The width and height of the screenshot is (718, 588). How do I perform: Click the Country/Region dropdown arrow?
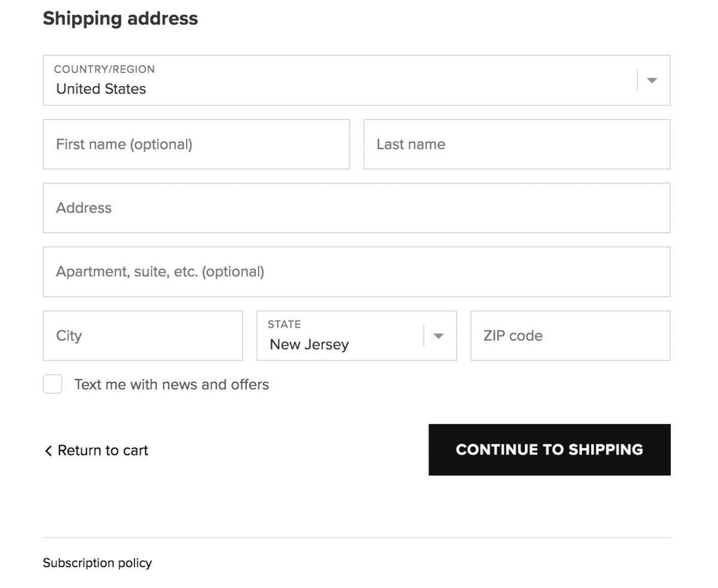652,80
